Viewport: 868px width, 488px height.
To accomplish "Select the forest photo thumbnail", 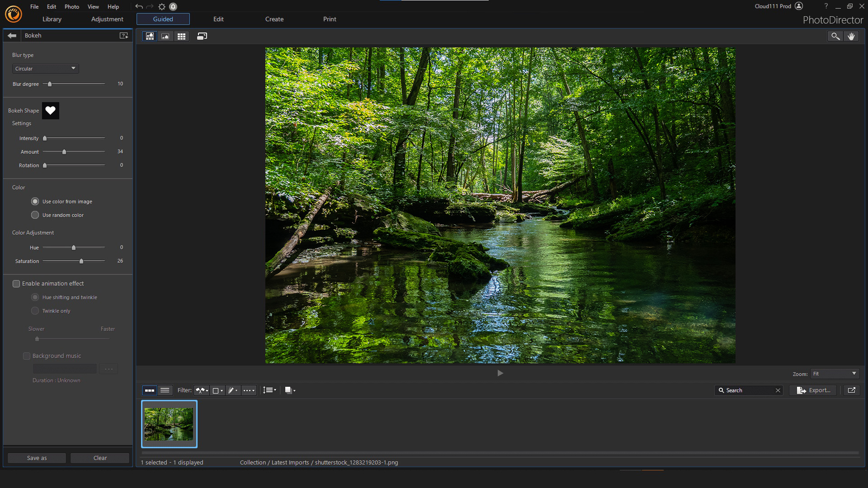I will click(x=169, y=424).
